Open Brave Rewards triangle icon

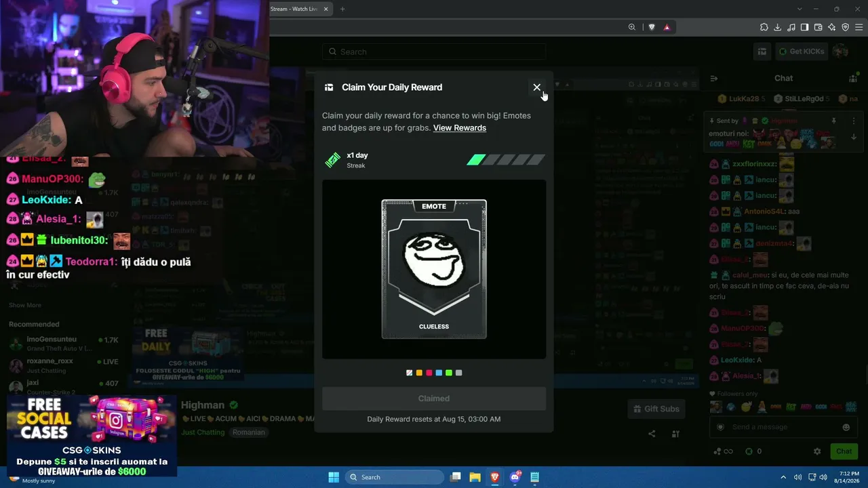pos(667,27)
